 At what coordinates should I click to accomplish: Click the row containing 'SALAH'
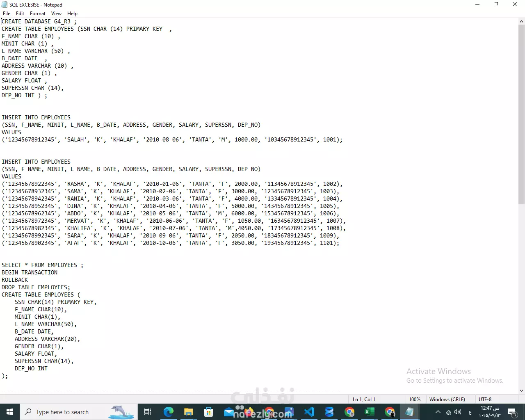[172, 139]
